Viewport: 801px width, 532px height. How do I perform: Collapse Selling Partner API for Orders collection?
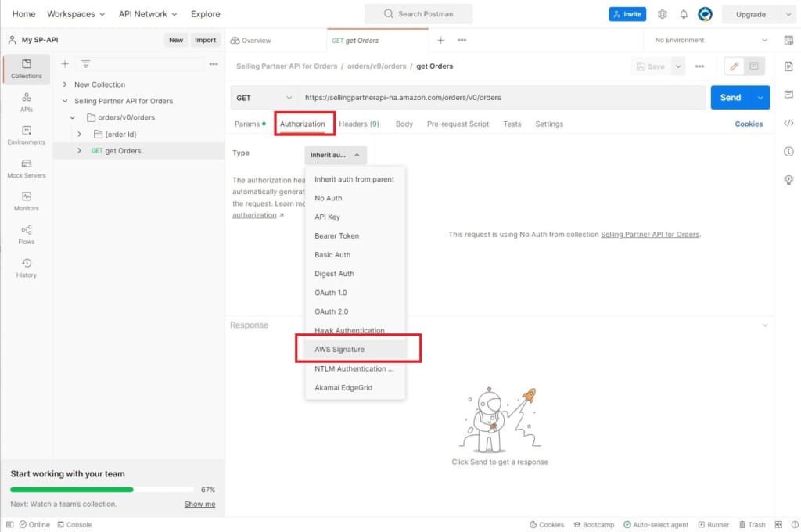click(x=65, y=101)
